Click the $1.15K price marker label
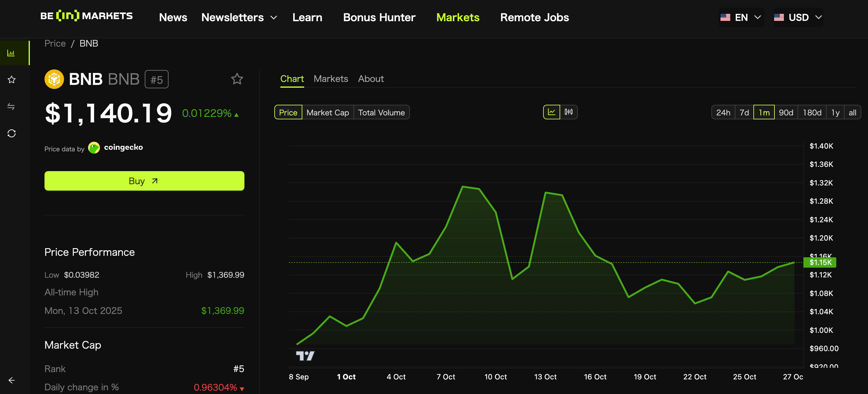This screenshot has height=394, width=868. pyautogui.click(x=820, y=262)
